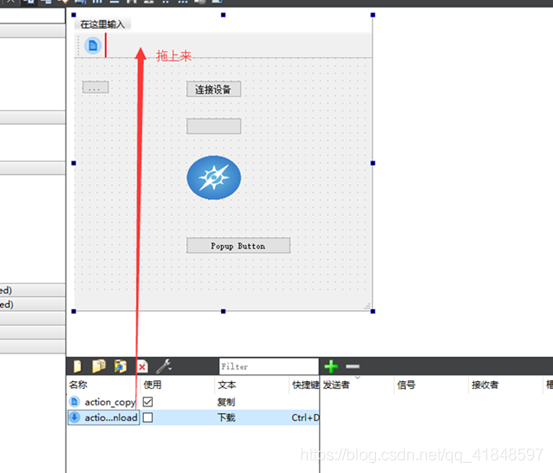
Task: Click the Delete action red X icon
Action: coord(142,366)
